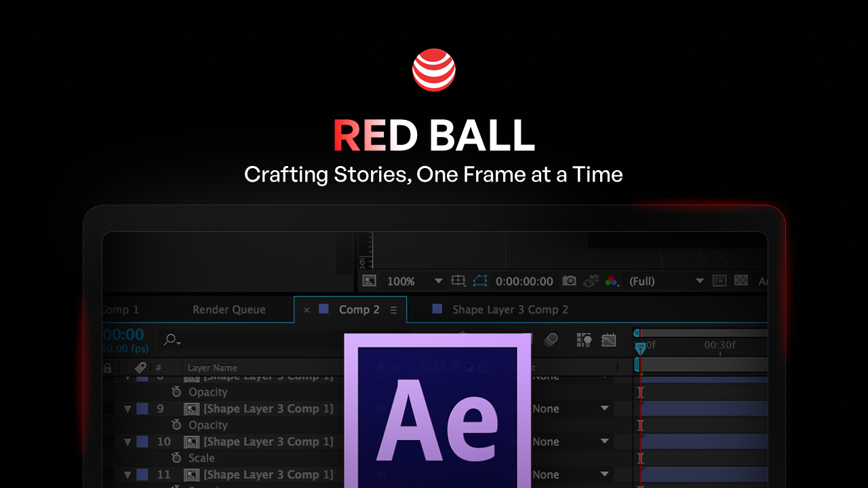Click the Red Ball striped sphere logo
Viewport: 868px width, 488px height.
point(434,70)
